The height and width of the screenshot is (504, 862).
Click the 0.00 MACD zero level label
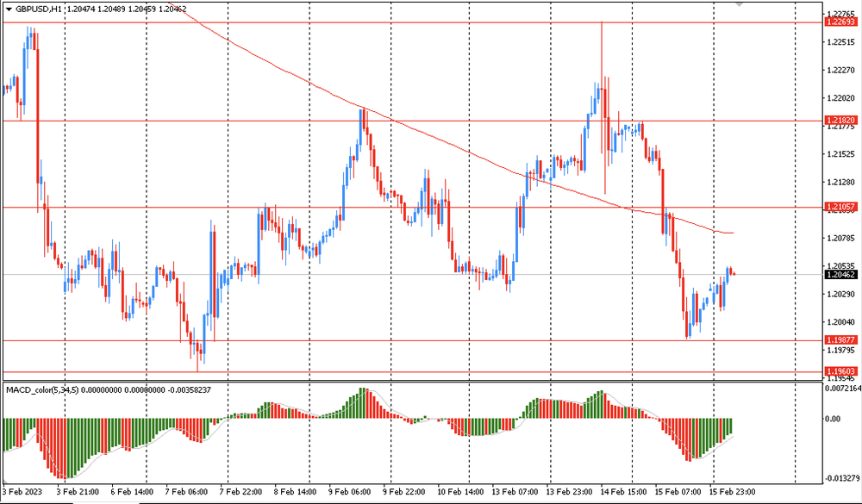pyautogui.click(x=834, y=419)
